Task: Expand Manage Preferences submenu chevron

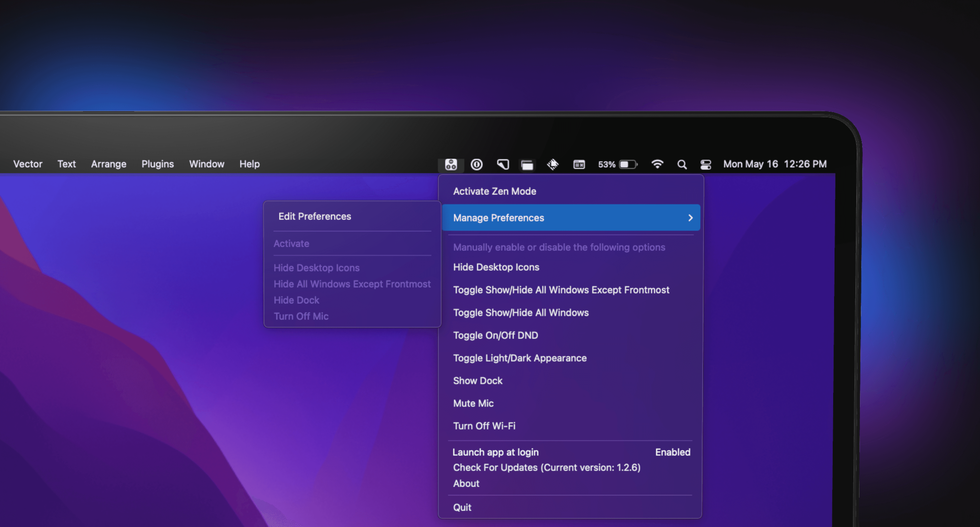Action: click(690, 218)
